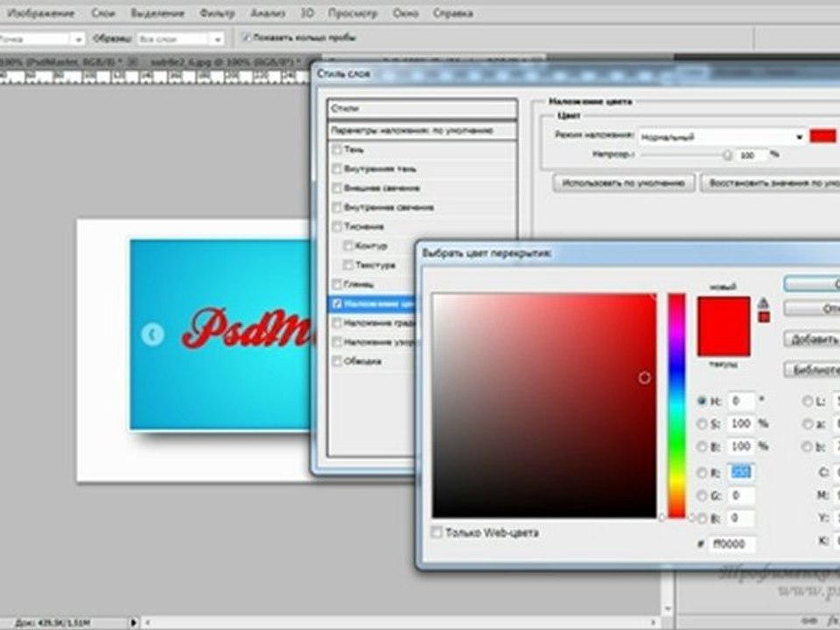Open the Фильтр menu

click(x=217, y=13)
